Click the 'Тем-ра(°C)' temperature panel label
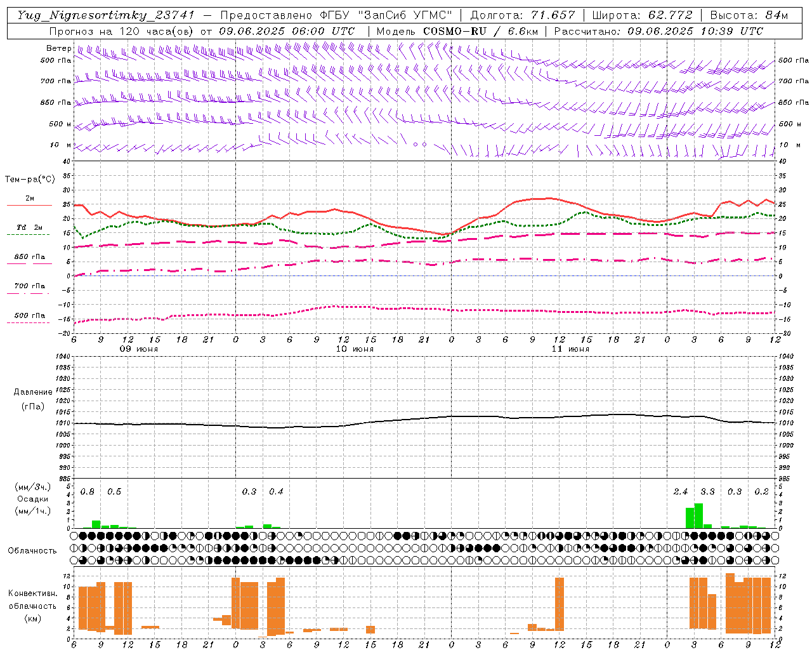The height and width of the screenshot is (650, 812). coord(30,180)
